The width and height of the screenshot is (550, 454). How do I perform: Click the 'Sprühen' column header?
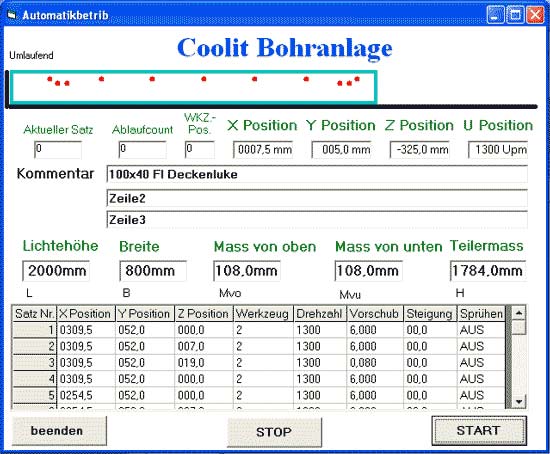pos(481,314)
